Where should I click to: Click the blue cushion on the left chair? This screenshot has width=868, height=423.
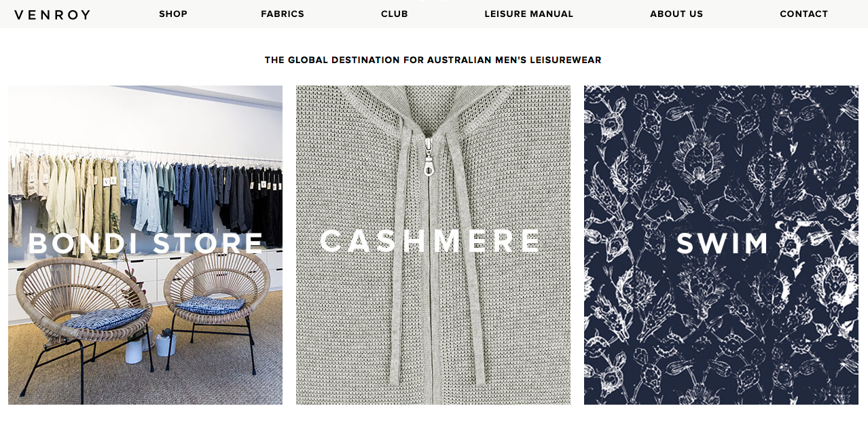104,318
